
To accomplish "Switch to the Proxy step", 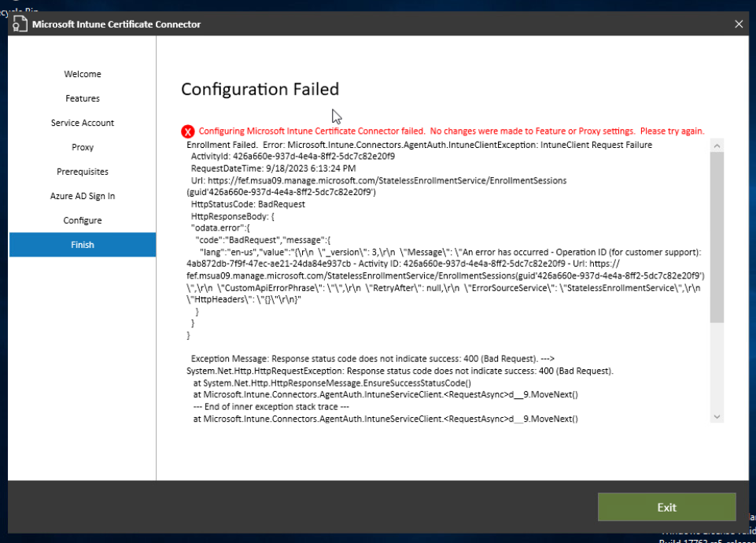I will click(x=82, y=147).
